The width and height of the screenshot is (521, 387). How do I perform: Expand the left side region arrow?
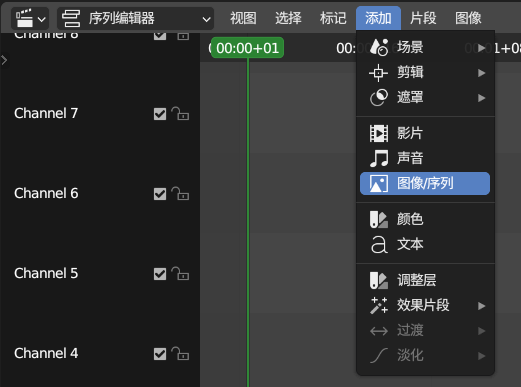pyautogui.click(x=4, y=60)
